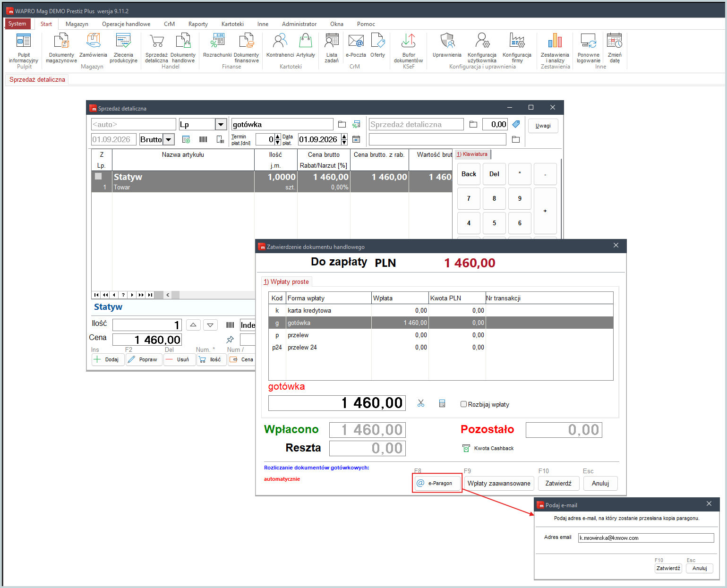Open the Raporty ribbon tab
This screenshot has width=727, height=588.
tap(198, 24)
